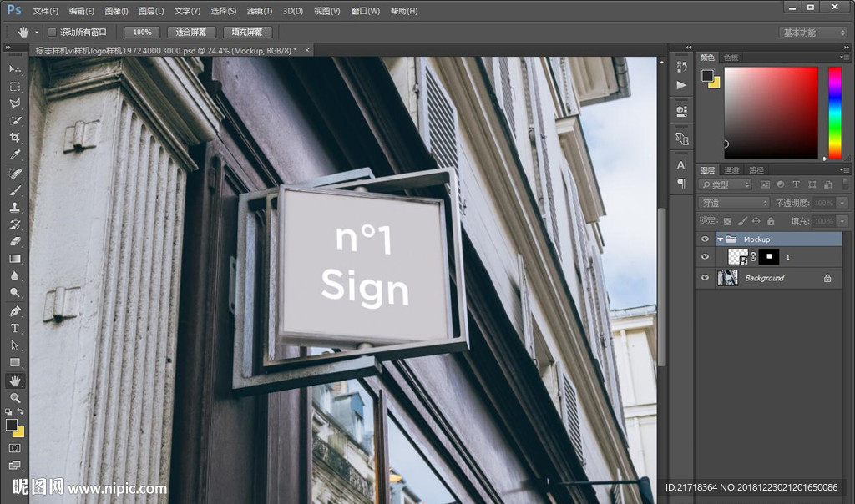Hide the Mockup group visibility eye
This screenshot has height=504, width=855.
pyautogui.click(x=705, y=239)
